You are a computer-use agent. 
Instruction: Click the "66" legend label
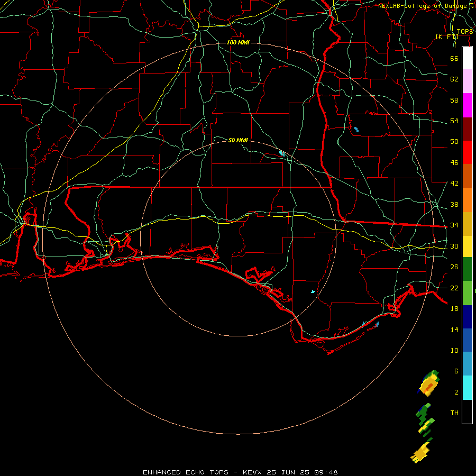tap(454, 58)
